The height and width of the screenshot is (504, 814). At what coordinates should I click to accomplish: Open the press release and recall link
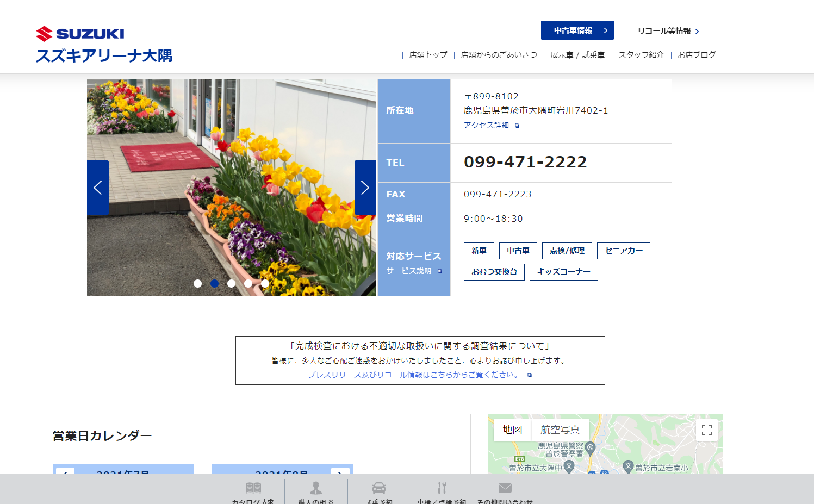(x=420, y=375)
